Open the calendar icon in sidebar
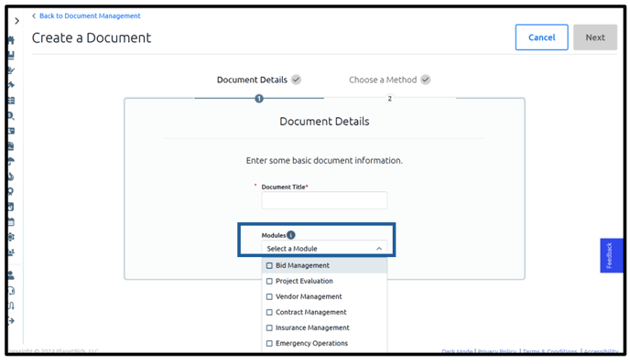Image resolution: width=630 pixels, height=364 pixels. pyautogui.click(x=11, y=222)
